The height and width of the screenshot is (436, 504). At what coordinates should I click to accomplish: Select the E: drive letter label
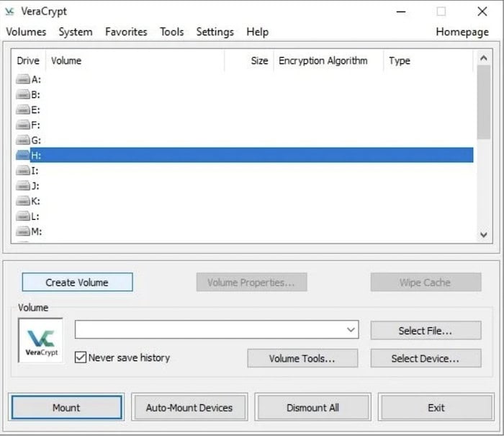click(x=35, y=110)
